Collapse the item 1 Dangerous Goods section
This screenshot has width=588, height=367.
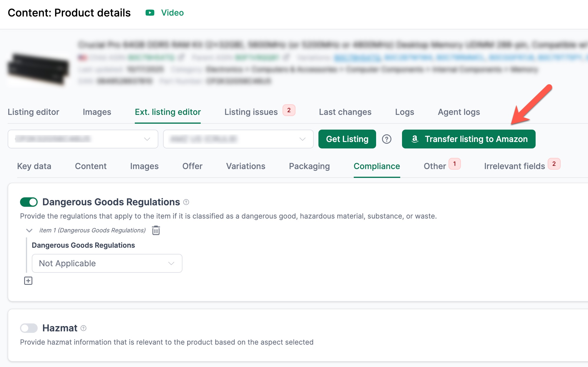click(x=29, y=230)
